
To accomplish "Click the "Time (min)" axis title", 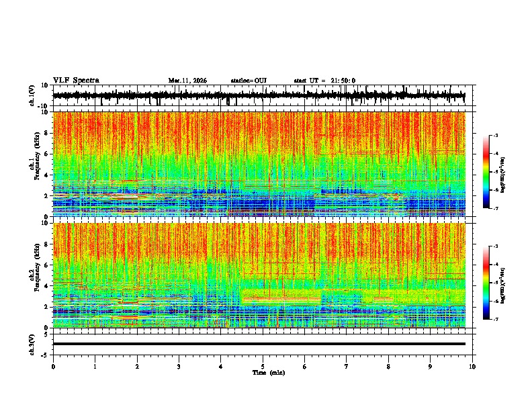I will click(269, 373).
